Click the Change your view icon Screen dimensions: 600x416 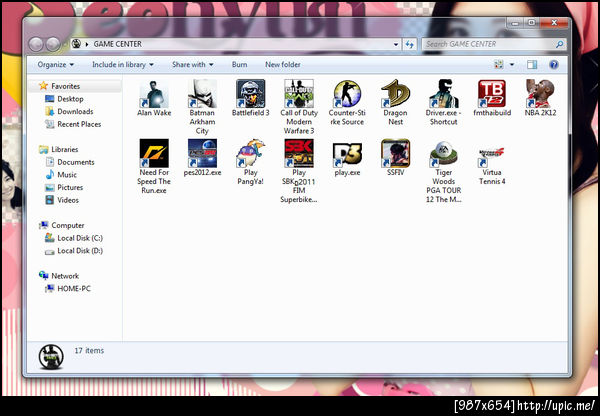coord(499,65)
